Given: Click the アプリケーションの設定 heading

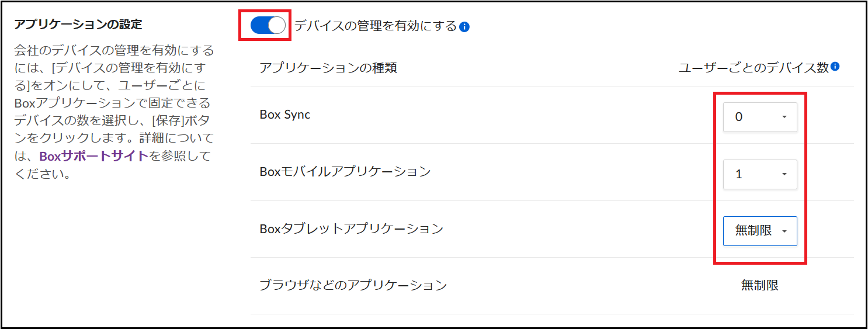Looking at the screenshot, I should 78,25.
